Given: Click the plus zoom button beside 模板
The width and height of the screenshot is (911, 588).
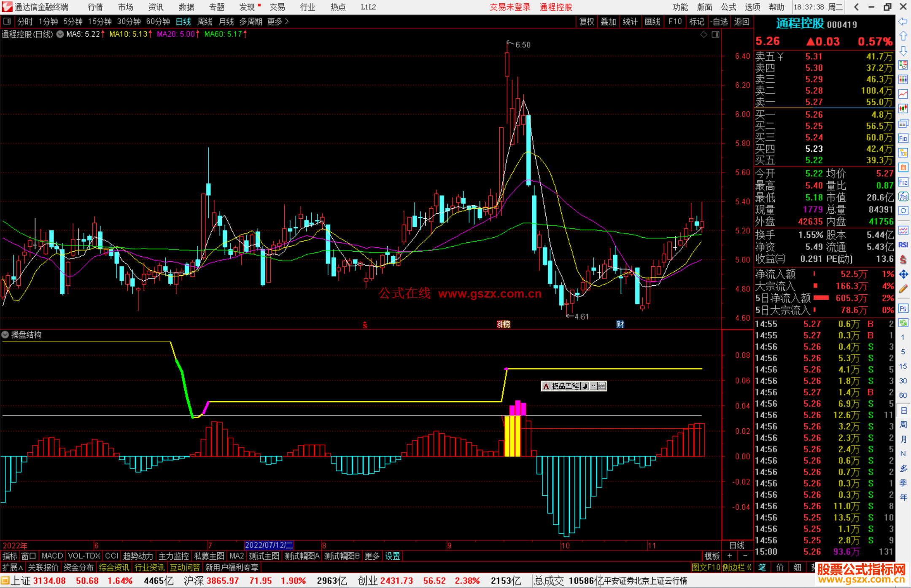Looking at the screenshot, I should click(730, 556).
